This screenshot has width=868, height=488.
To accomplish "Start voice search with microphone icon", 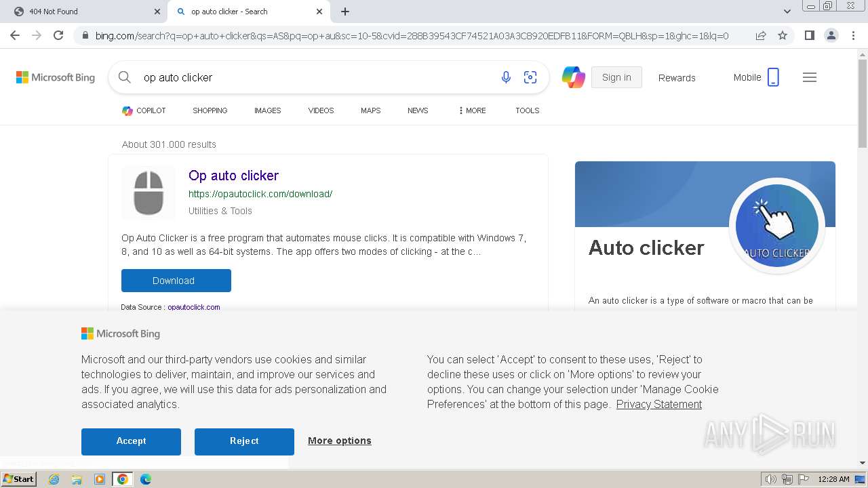I will tap(506, 77).
